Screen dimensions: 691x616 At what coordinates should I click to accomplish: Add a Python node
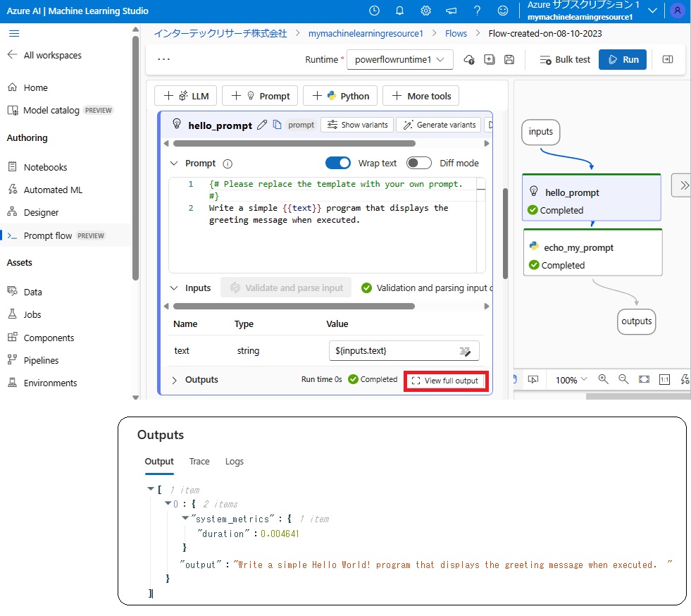pos(340,96)
